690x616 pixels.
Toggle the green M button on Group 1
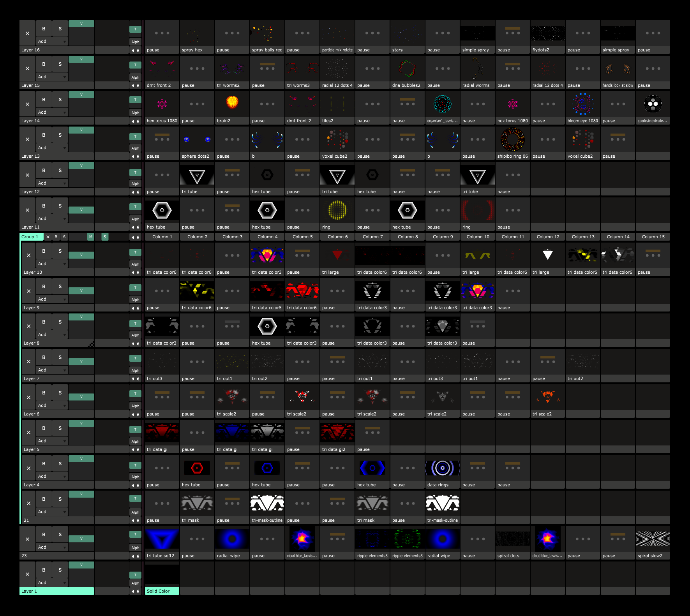[x=90, y=237]
